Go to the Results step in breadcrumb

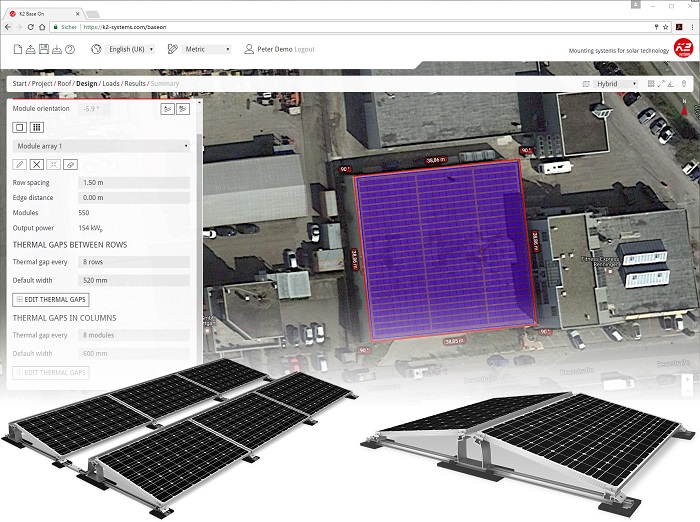click(135, 84)
